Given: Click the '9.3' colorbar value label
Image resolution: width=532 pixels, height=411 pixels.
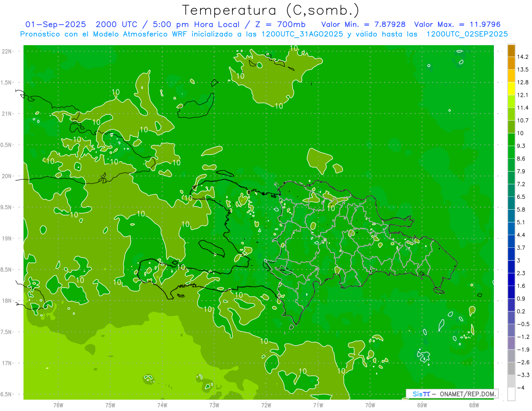Looking at the screenshot, I should (x=521, y=146).
